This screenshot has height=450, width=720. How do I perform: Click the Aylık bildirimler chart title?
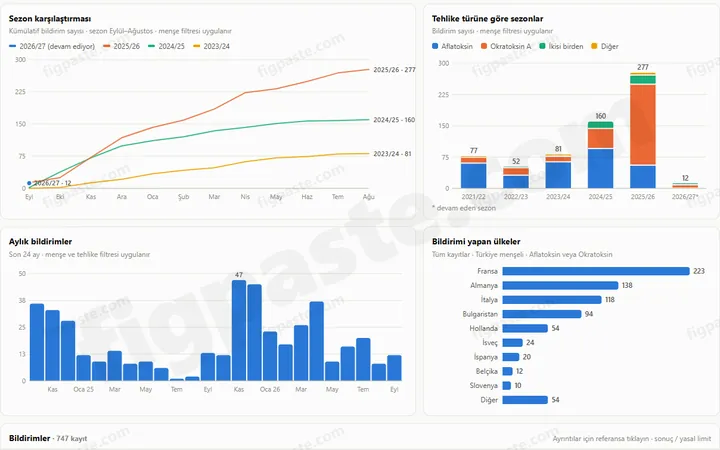(40, 242)
